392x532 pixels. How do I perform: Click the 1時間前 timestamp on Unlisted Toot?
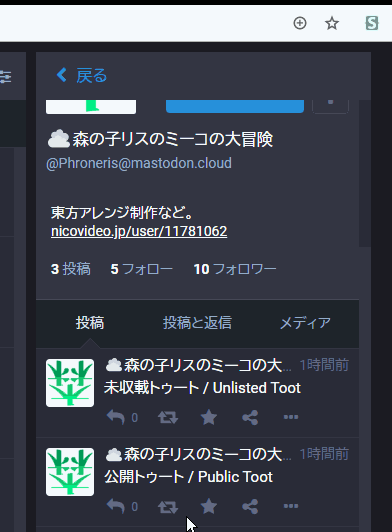tap(324, 365)
